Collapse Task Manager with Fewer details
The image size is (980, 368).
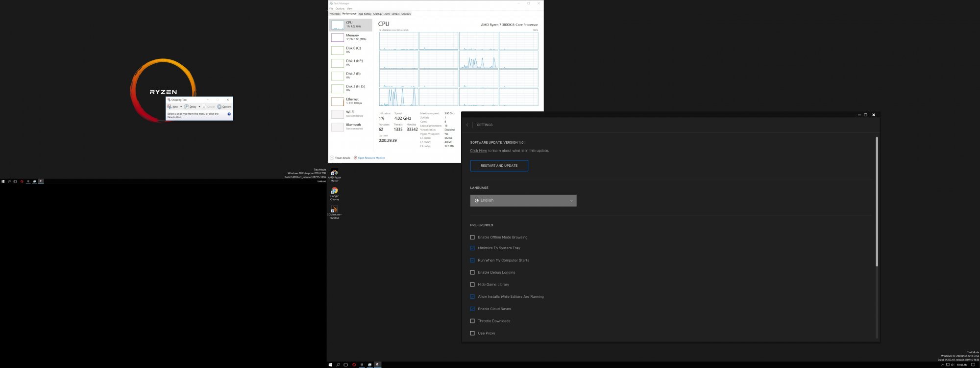pyautogui.click(x=342, y=158)
